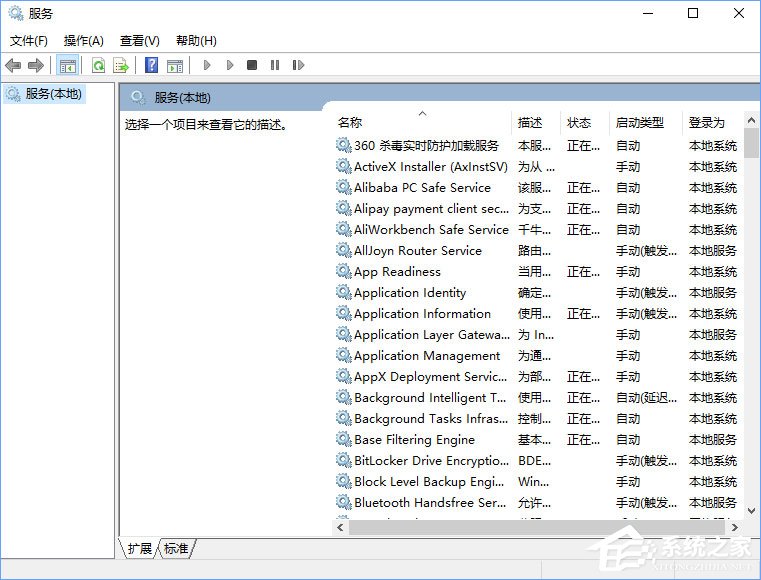Open the 查看(V) menu
The width and height of the screenshot is (761, 580).
[140, 41]
